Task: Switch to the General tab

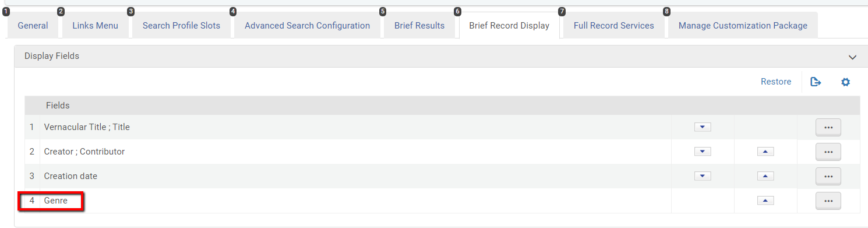Action: 33,26
